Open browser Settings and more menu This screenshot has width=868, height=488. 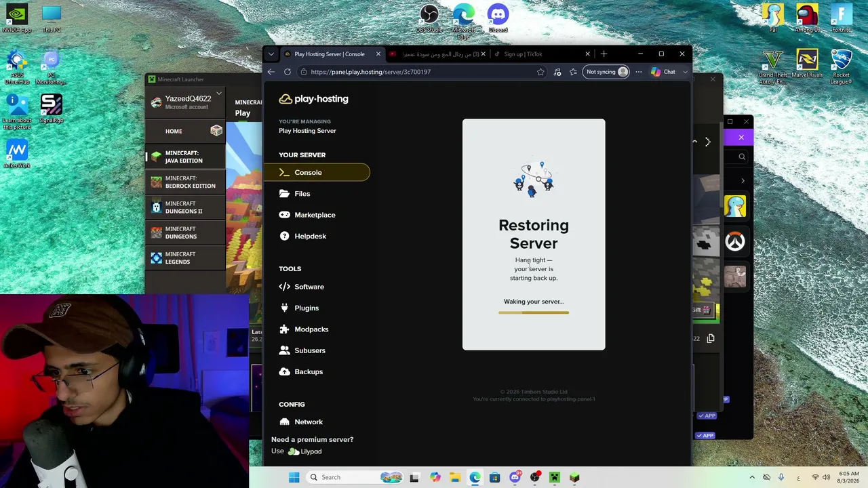coord(638,72)
